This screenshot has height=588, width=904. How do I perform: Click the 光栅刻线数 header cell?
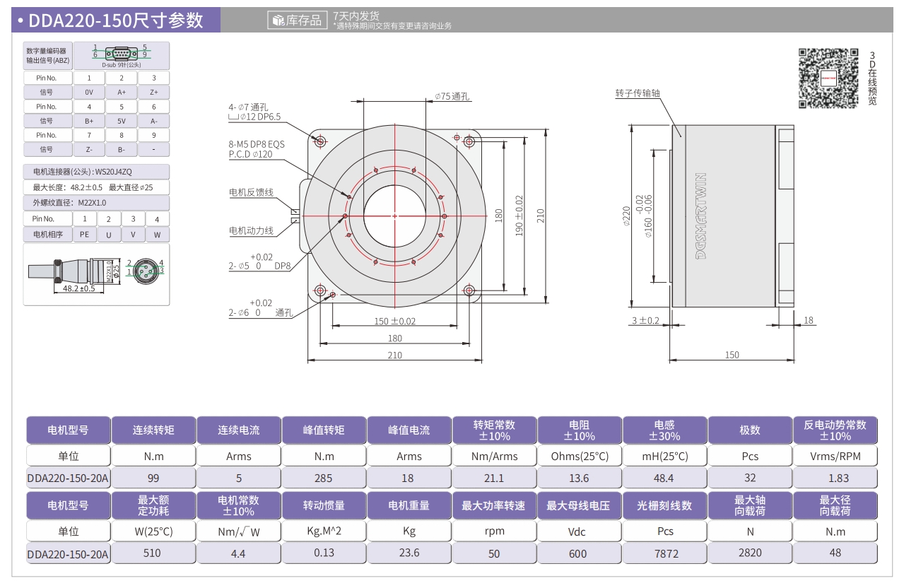(x=664, y=505)
